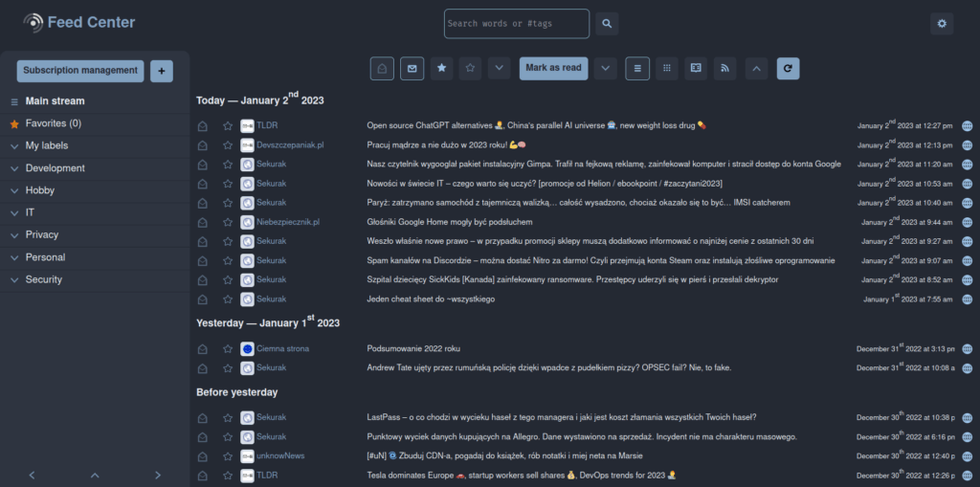Add a subscription with the plus button
Viewport: 980px width, 487px height.
click(x=161, y=71)
